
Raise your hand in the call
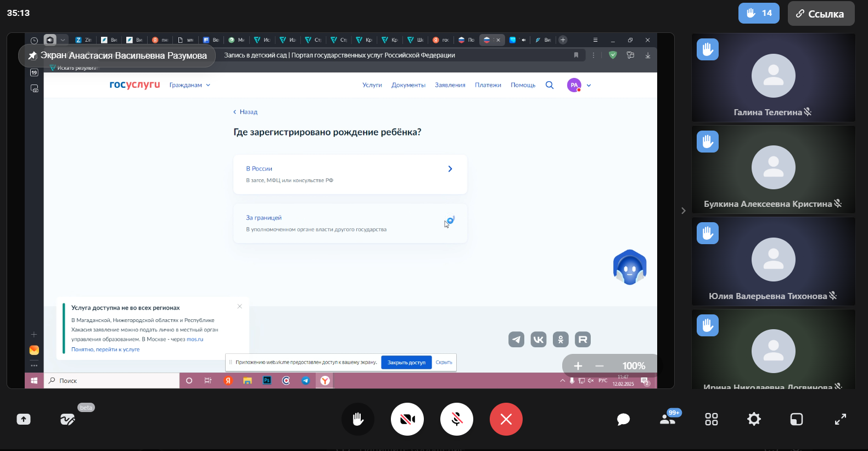coord(358,419)
